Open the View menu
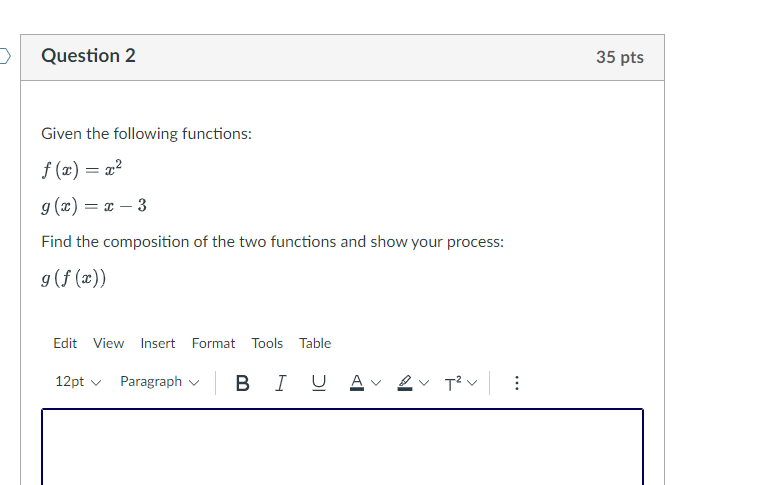 coord(109,343)
